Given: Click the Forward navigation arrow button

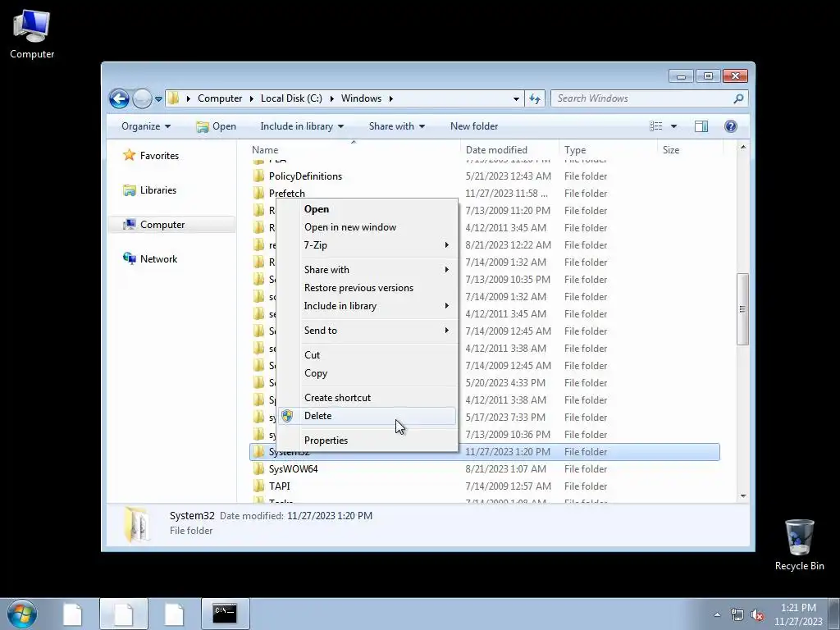Looking at the screenshot, I should (x=142, y=98).
